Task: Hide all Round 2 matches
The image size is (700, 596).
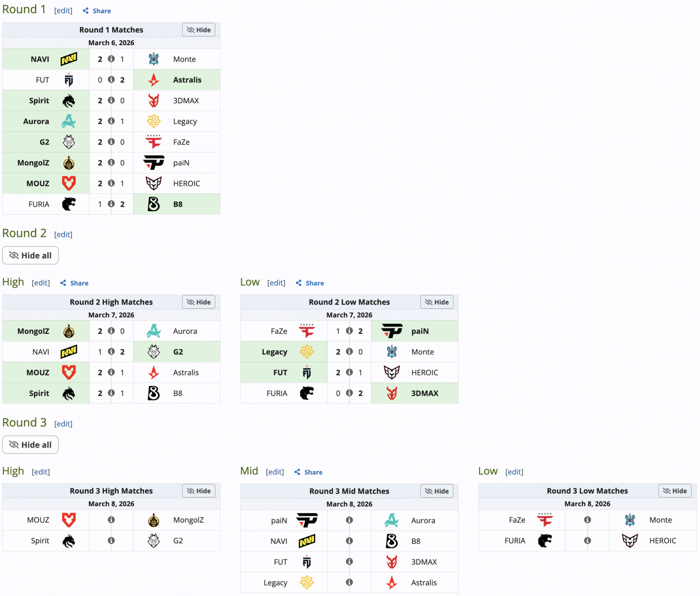Action: [x=30, y=255]
